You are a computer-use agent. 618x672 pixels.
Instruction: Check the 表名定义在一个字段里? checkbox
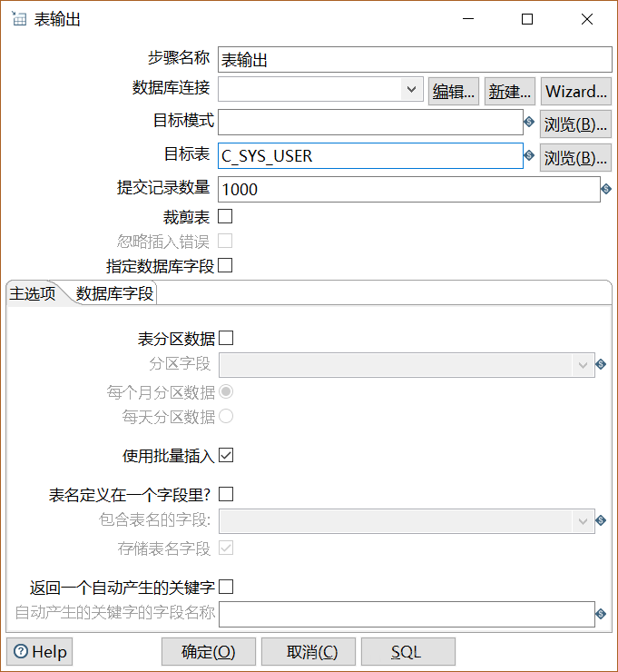(x=226, y=494)
